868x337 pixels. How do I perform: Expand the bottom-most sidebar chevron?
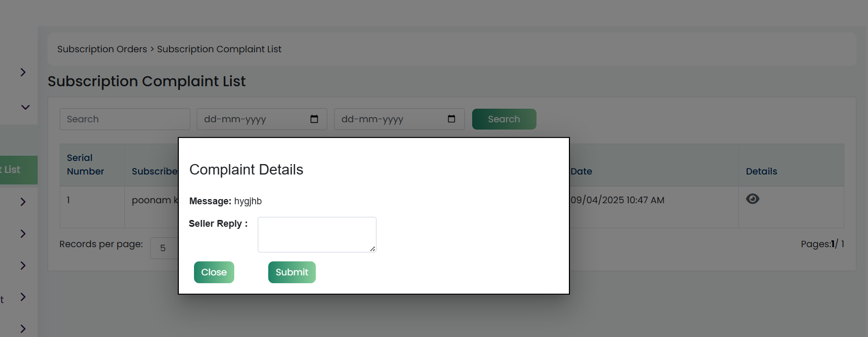(23, 329)
